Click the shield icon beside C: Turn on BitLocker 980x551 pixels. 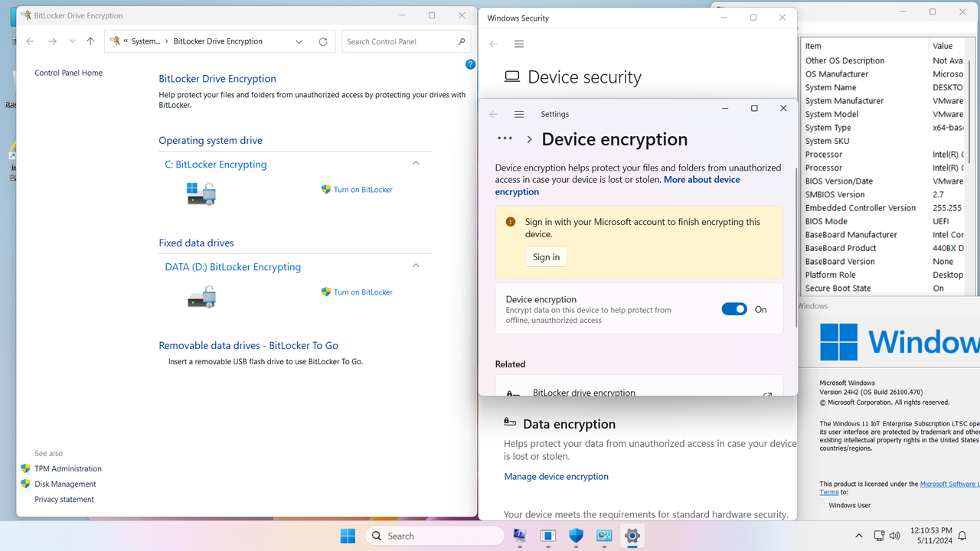pos(326,189)
